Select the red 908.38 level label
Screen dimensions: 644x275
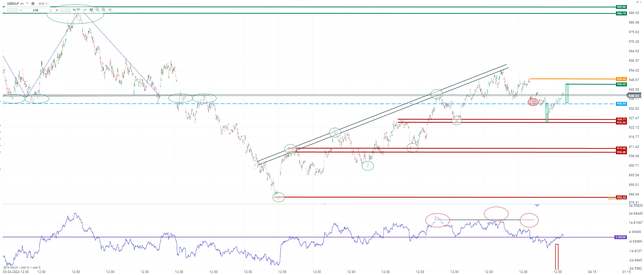(x=621, y=152)
